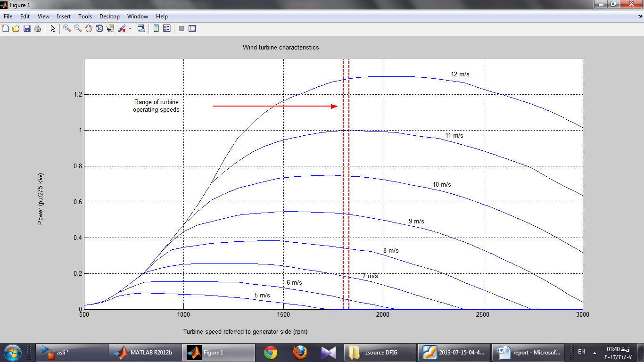Viewport: 644px width, 362px height.
Task: Open the Desktop menu
Action: [x=109, y=16]
